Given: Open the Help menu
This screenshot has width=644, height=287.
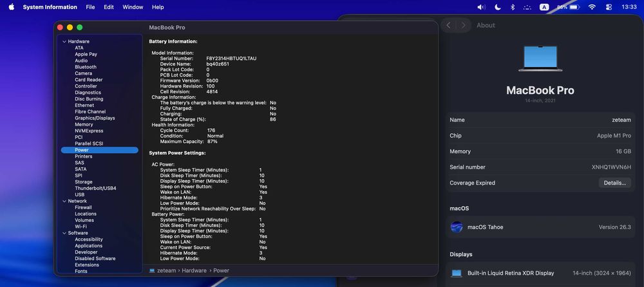Looking at the screenshot, I should (158, 7).
